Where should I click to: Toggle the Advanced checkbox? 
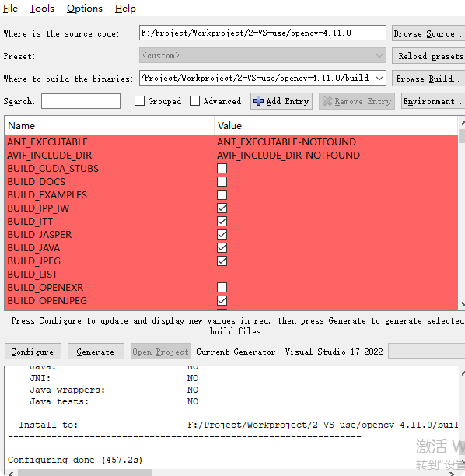(x=194, y=101)
